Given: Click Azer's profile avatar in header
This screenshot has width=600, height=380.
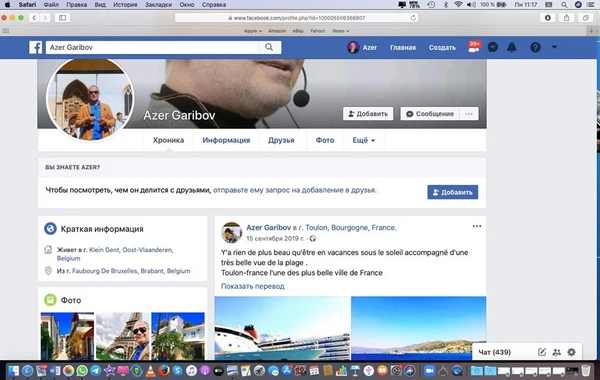Looking at the screenshot, I should [x=353, y=47].
